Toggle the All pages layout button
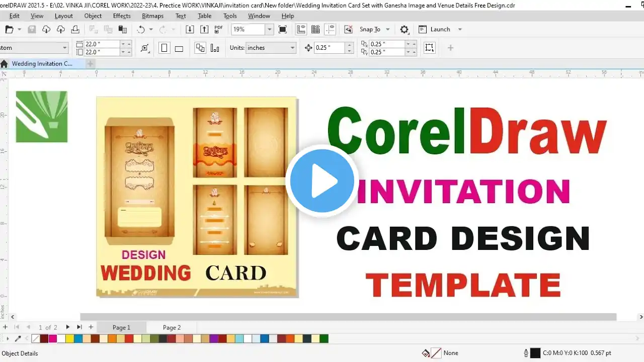The image size is (644, 362). click(x=200, y=48)
